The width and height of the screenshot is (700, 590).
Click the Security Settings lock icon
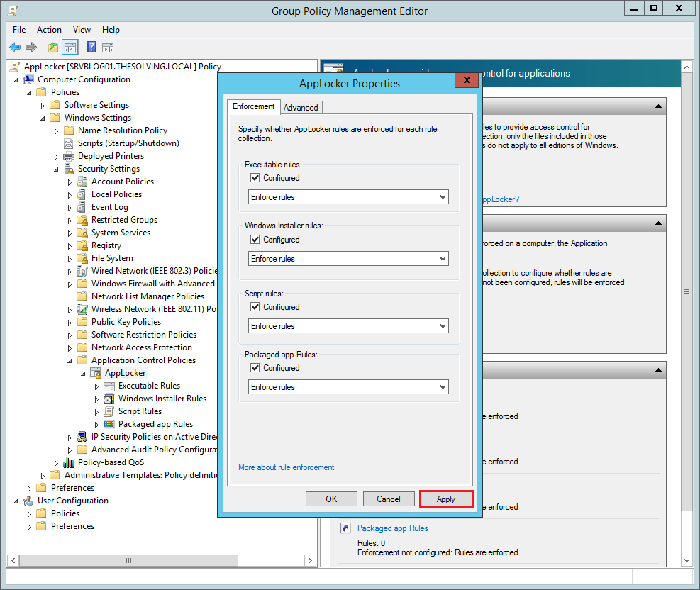(x=69, y=169)
